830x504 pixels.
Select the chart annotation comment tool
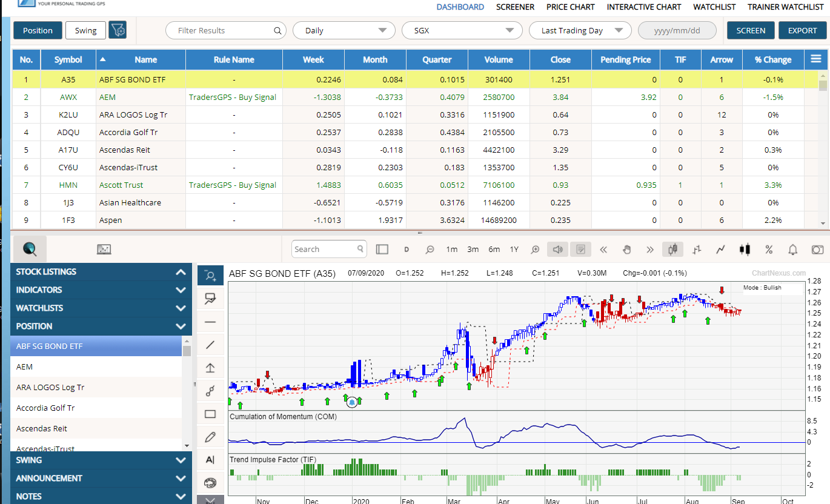point(210,298)
